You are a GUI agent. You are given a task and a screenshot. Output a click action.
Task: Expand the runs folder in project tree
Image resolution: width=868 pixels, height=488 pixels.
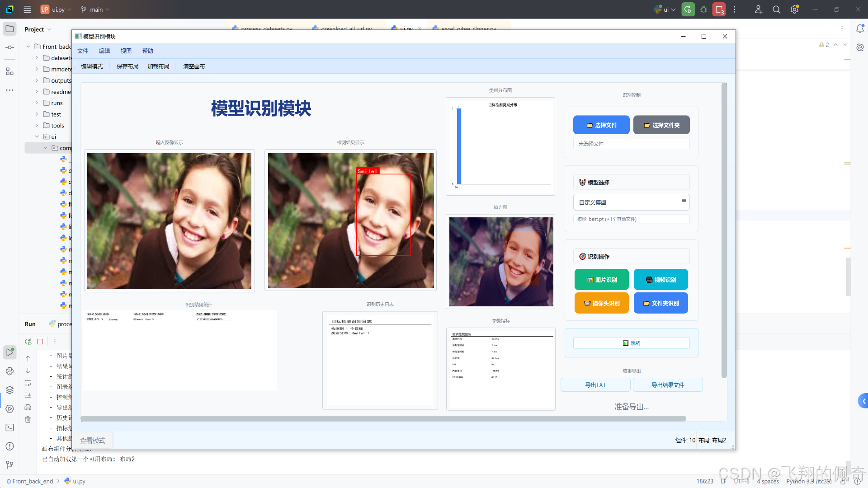pos(37,103)
